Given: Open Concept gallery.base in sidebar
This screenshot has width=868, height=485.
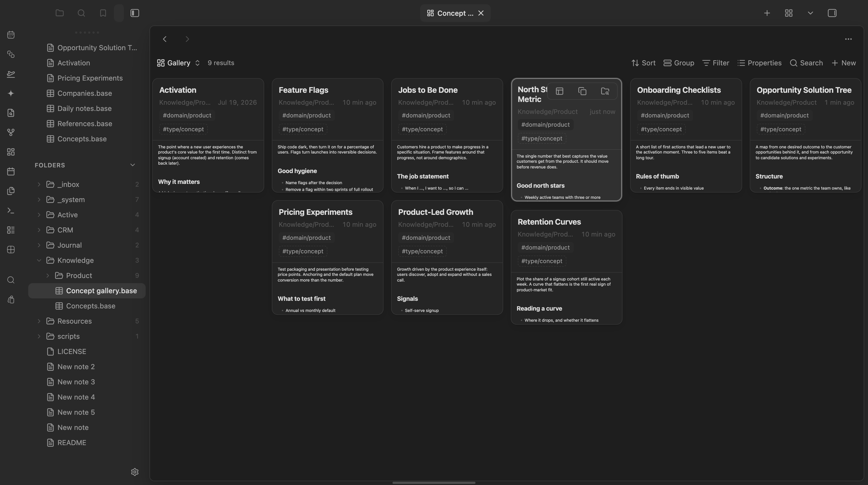Looking at the screenshot, I should pos(87,291).
